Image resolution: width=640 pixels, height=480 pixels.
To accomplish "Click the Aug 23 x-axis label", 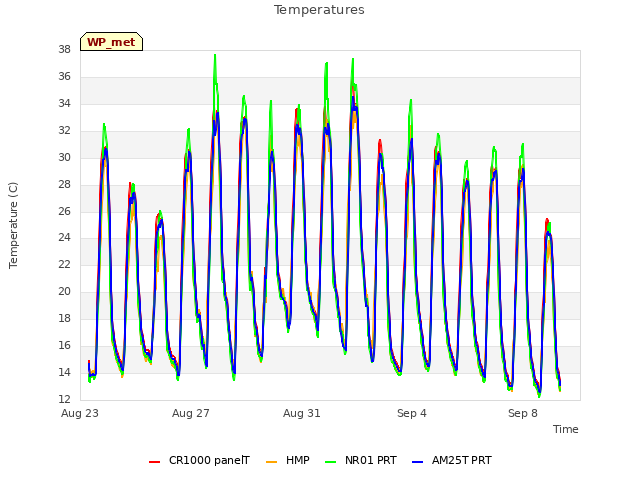I will [x=80, y=413].
